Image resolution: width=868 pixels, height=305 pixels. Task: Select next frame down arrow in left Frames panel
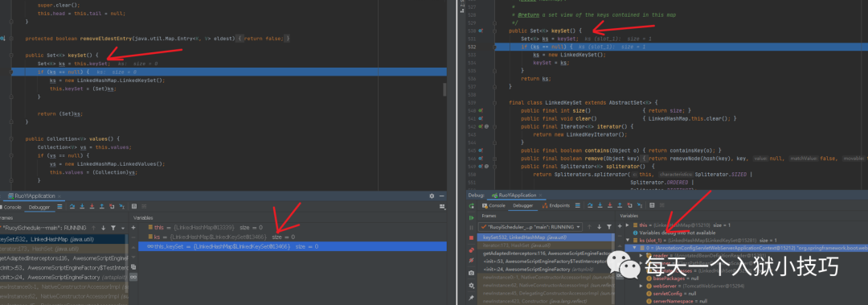pos(103,228)
